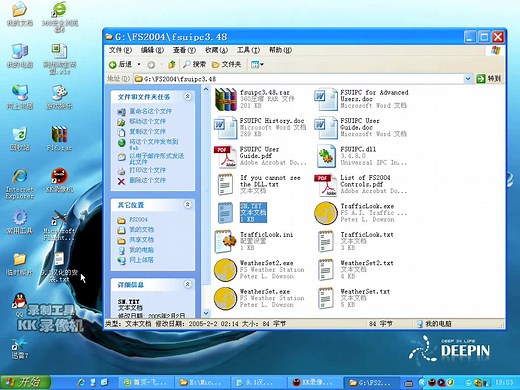This screenshot has width=520, height=390.
Task: Select List of FS2004 Controls.pdf icon
Action: click(x=326, y=185)
